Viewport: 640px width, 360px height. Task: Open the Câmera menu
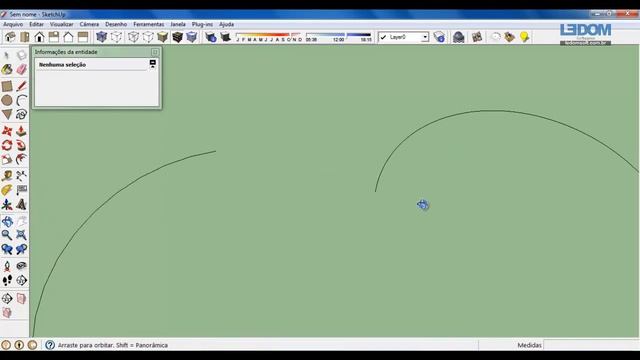coord(89,24)
